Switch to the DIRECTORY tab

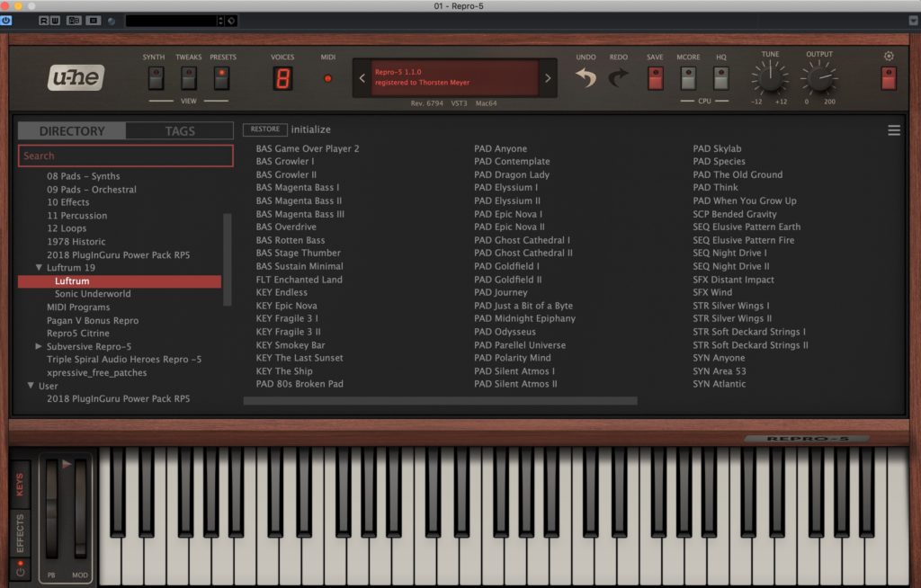pyautogui.click(x=72, y=130)
